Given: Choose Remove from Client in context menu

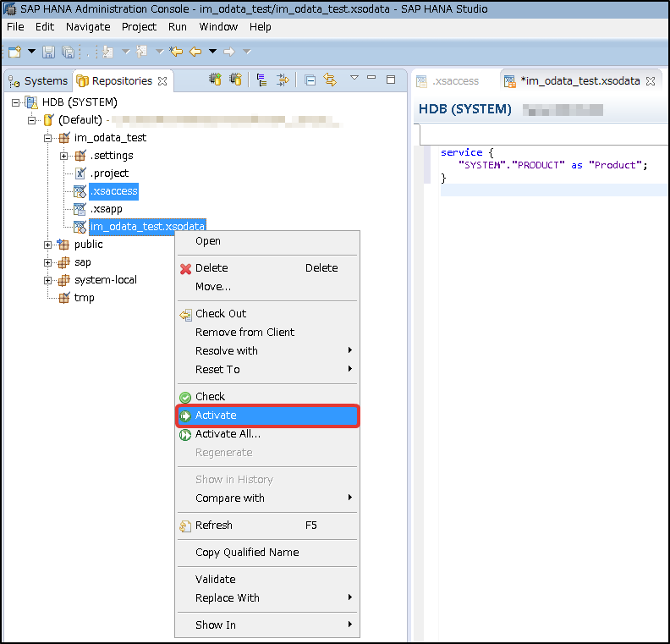Looking at the screenshot, I should pos(267,333).
